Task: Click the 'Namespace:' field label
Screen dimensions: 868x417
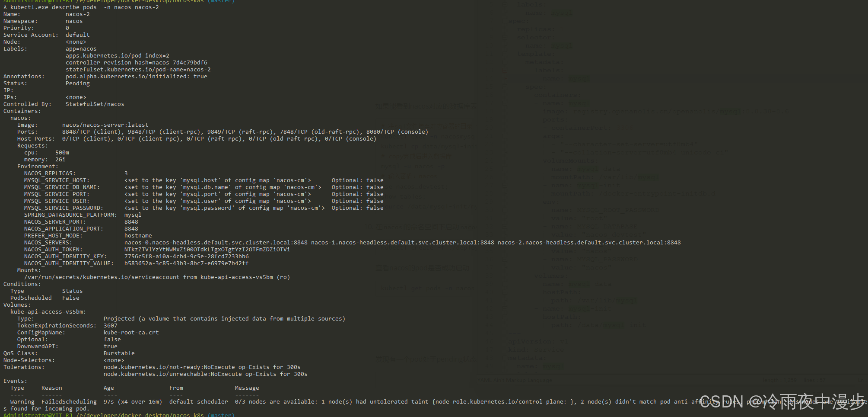Action: click(x=20, y=21)
